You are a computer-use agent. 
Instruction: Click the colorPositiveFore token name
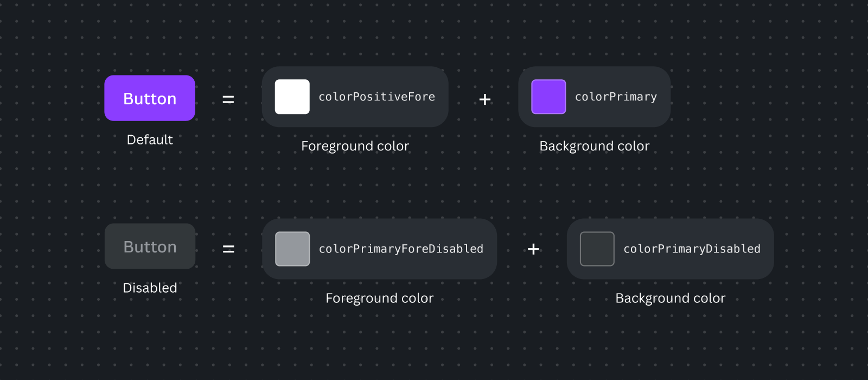377,97
